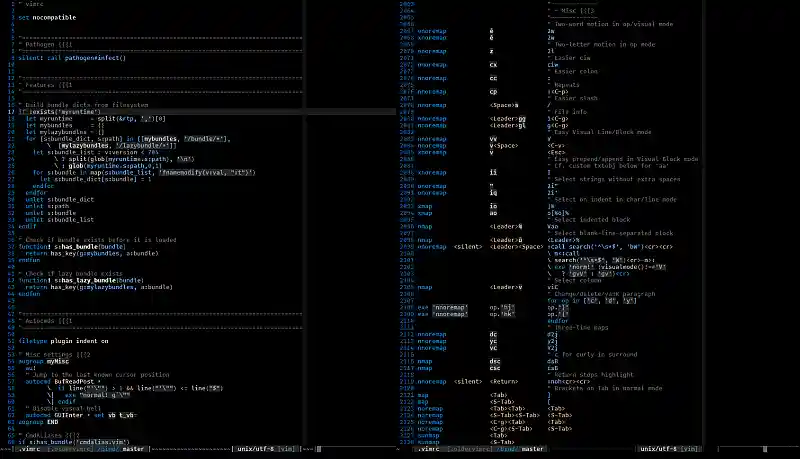Click the '<S-Tab><S-Tab>' mapping key

coord(515,415)
